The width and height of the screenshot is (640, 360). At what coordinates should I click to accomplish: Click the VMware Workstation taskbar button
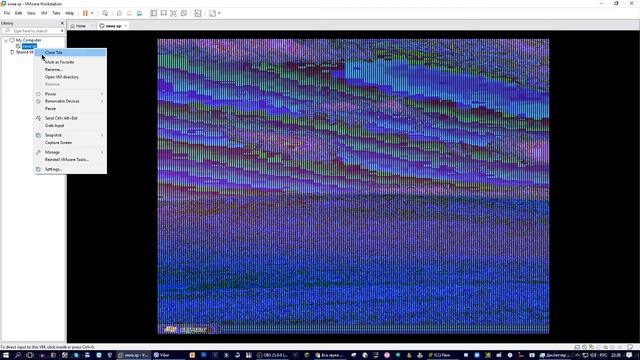[133, 356]
